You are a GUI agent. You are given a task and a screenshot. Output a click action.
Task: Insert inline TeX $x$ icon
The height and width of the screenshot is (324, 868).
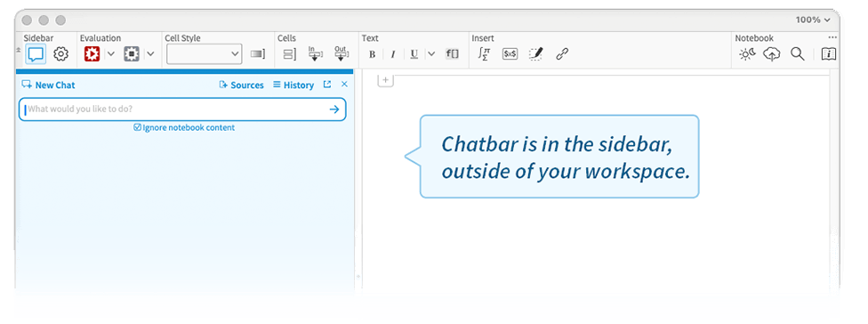click(x=510, y=53)
